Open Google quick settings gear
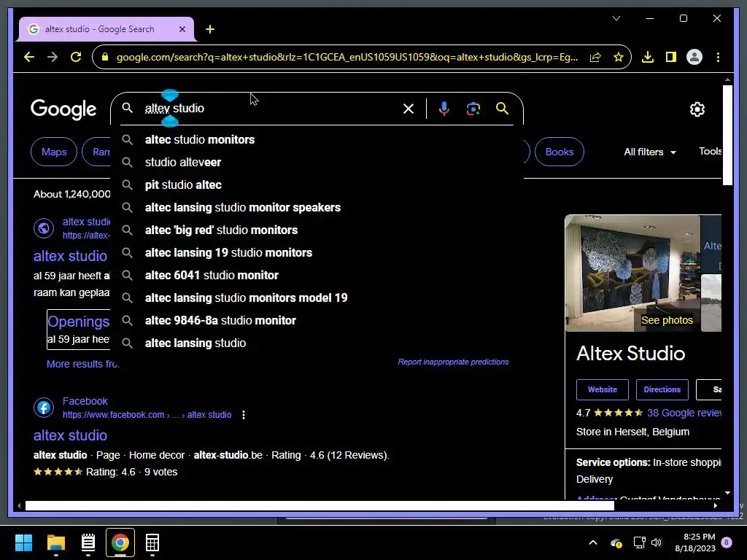The width and height of the screenshot is (747, 560). coord(697,109)
